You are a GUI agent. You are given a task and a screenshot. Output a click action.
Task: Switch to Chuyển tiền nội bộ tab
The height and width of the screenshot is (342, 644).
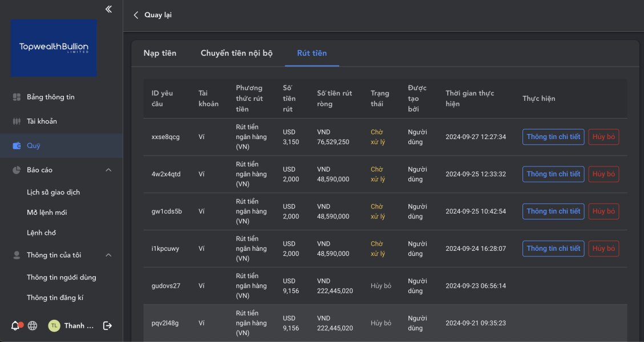click(236, 53)
